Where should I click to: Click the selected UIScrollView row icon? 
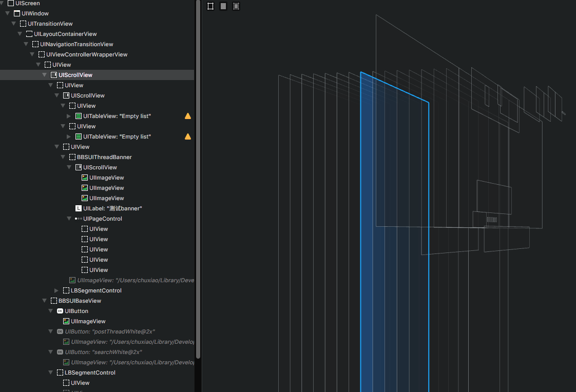point(54,75)
